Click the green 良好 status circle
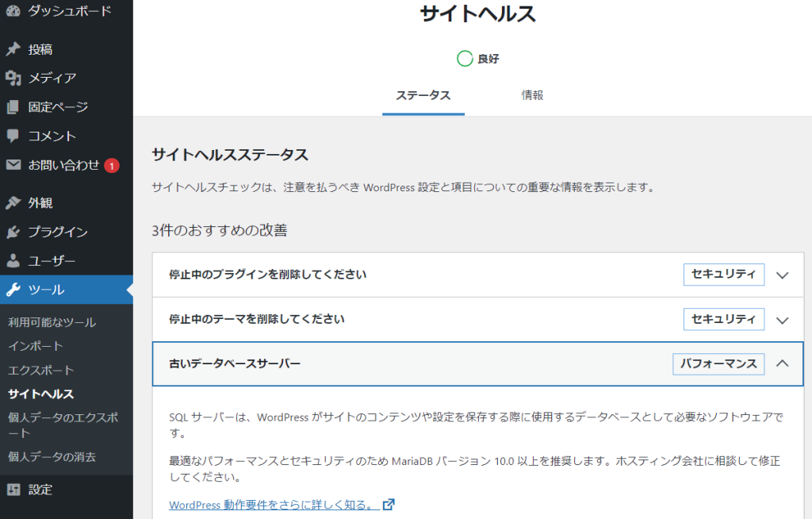Image resolution: width=812 pixels, height=519 pixels. coord(465,59)
